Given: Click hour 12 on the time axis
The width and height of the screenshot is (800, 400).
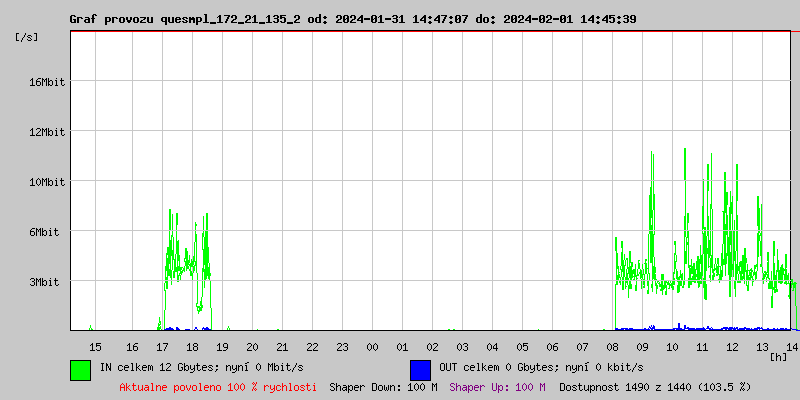Looking at the screenshot, I should coord(733,346).
